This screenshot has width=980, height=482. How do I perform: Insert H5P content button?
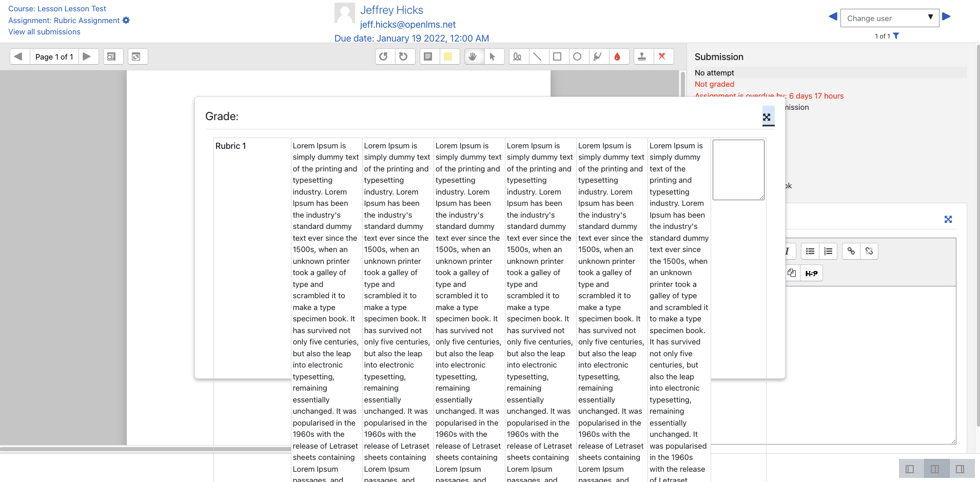[811, 273]
